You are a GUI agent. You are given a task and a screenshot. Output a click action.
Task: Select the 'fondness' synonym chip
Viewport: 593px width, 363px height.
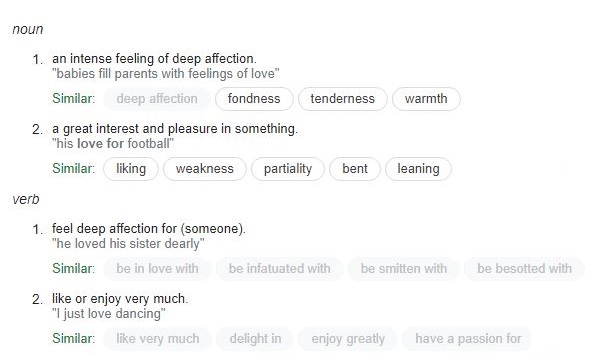254,99
